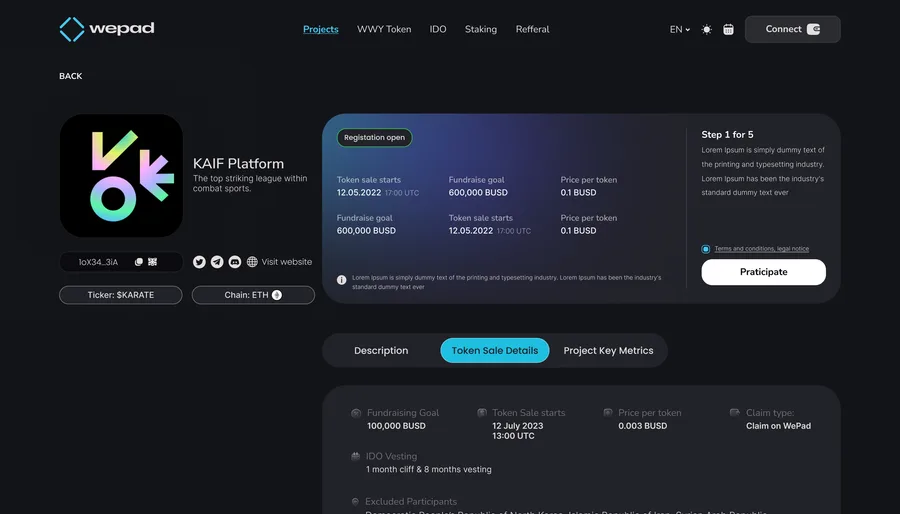The width and height of the screenshot is (900, 514).
Task: Click the info icon beside Lorem Ipsum note
Action: click(x=342, y=280)
